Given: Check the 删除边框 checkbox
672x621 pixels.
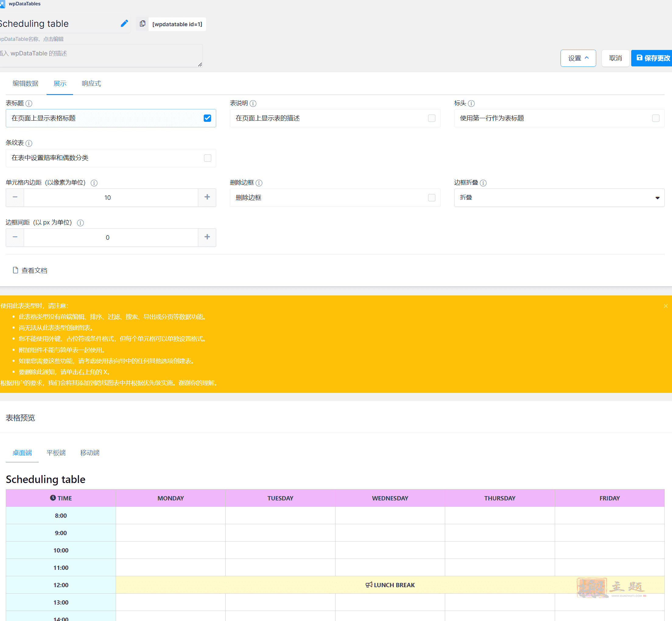Looking at the screenshot, I should pyautogui.click(x=432, y=198).
